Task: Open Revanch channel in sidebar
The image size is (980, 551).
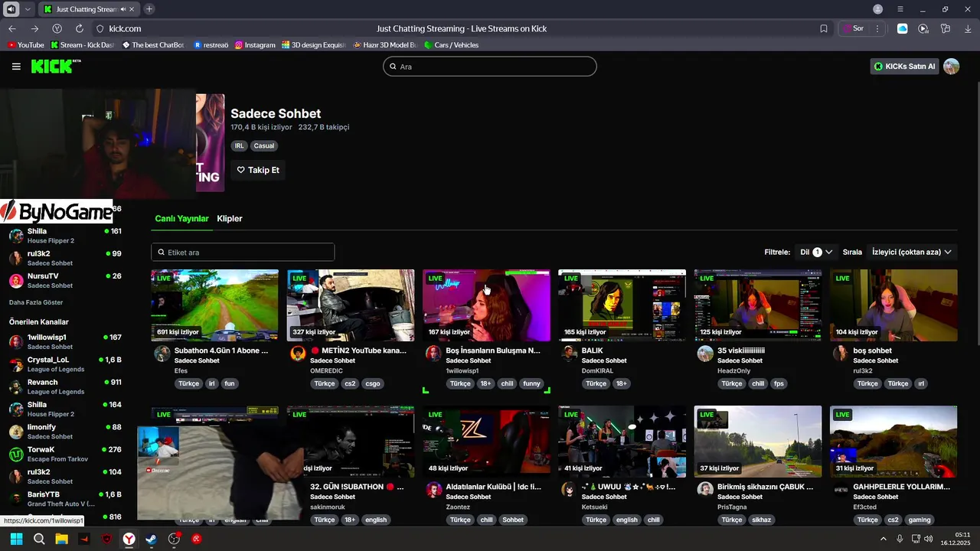Action: coord(65,386)
